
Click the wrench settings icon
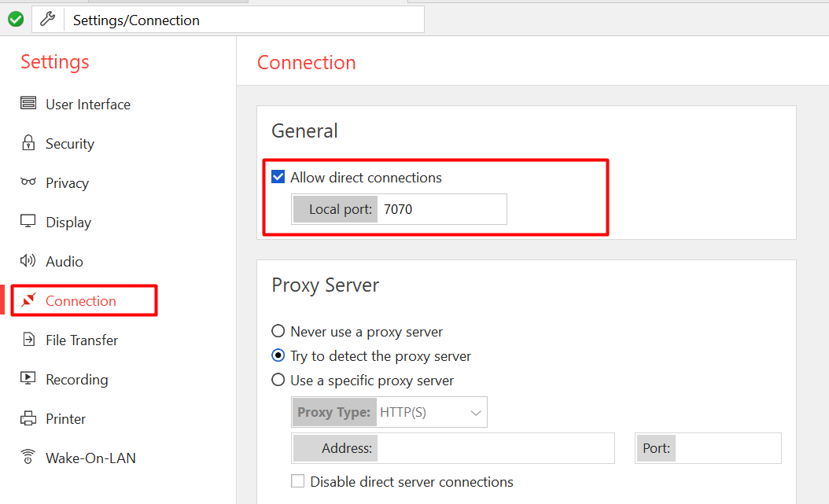47,20
